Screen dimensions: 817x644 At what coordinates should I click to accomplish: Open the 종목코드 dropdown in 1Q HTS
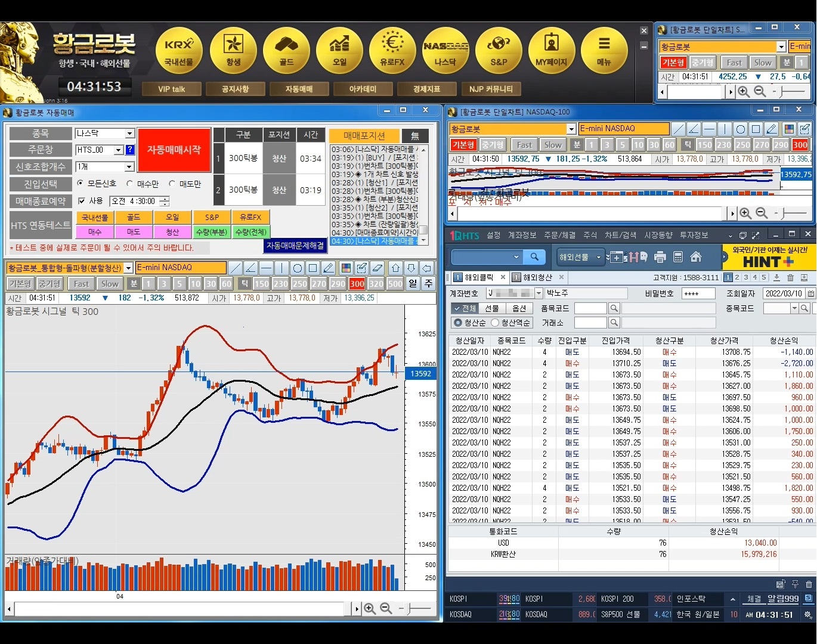[x=794, y=308]
